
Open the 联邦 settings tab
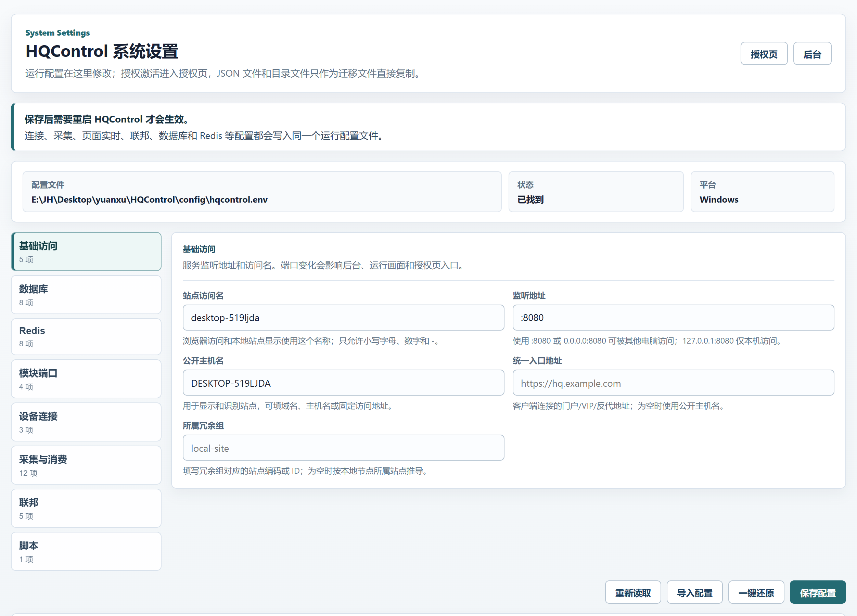(x=87, y=508)
